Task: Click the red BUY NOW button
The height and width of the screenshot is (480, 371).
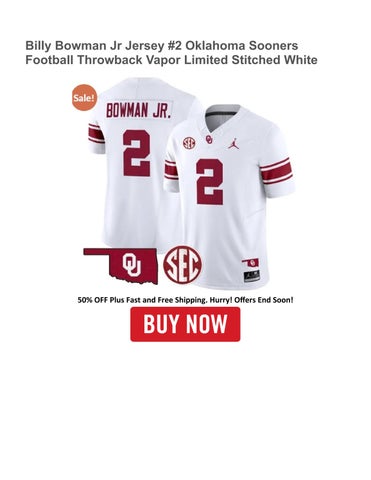Action: (185, 324)
